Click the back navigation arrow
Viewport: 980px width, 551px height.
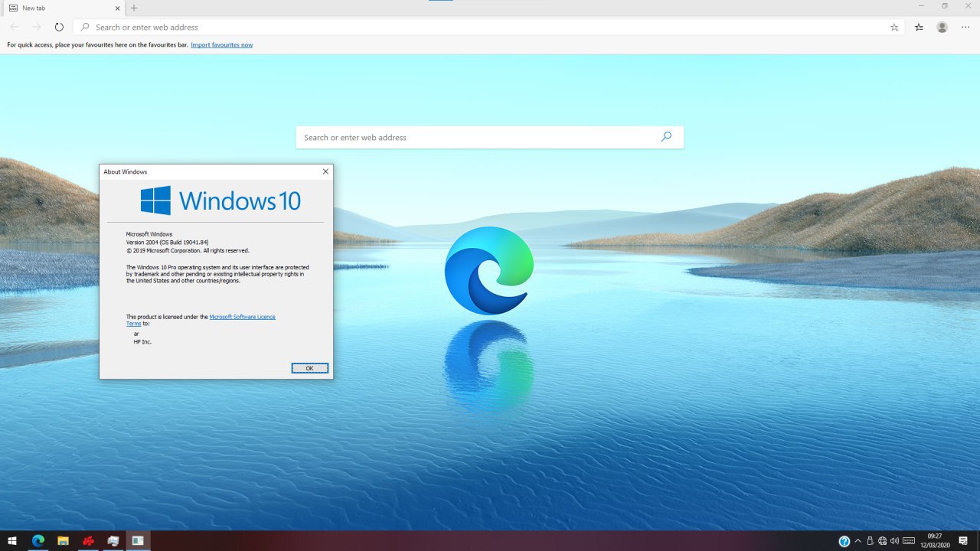click(x=15, y=27)
